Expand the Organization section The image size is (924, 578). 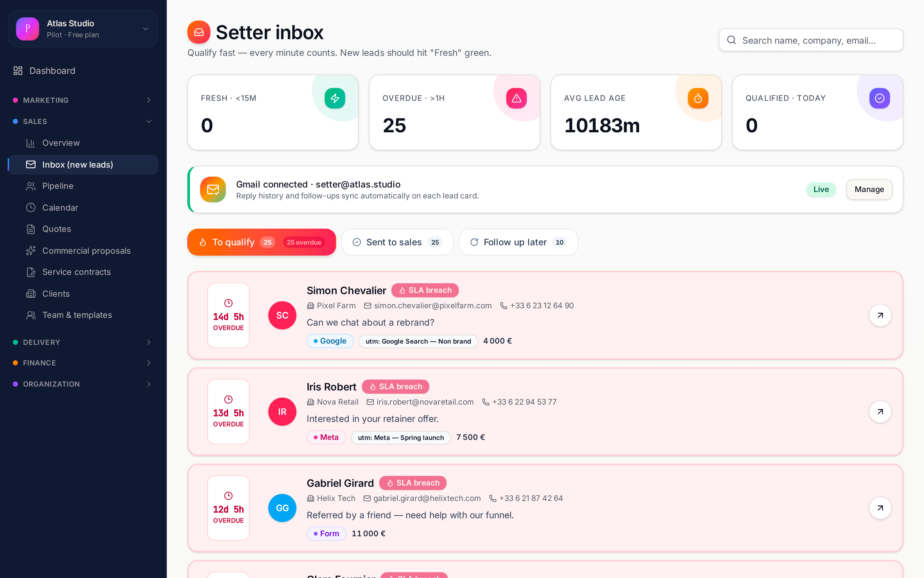pyautogui.click(x=83, y=384)
